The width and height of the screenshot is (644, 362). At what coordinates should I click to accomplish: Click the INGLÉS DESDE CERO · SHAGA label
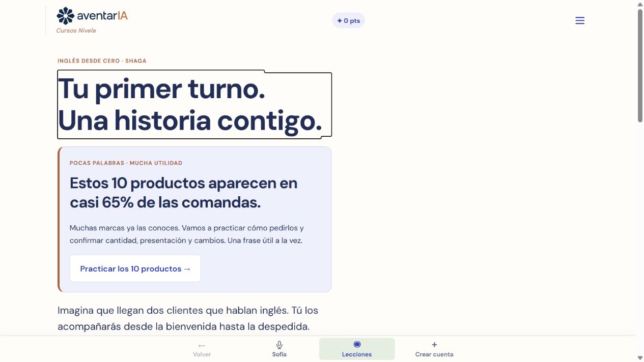[102, 61]
